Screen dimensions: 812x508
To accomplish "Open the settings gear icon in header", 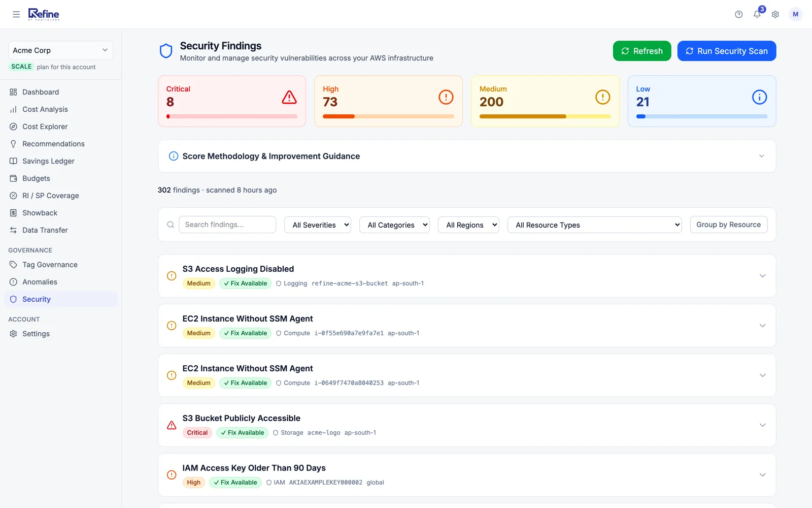I will (x=775, y=14).
